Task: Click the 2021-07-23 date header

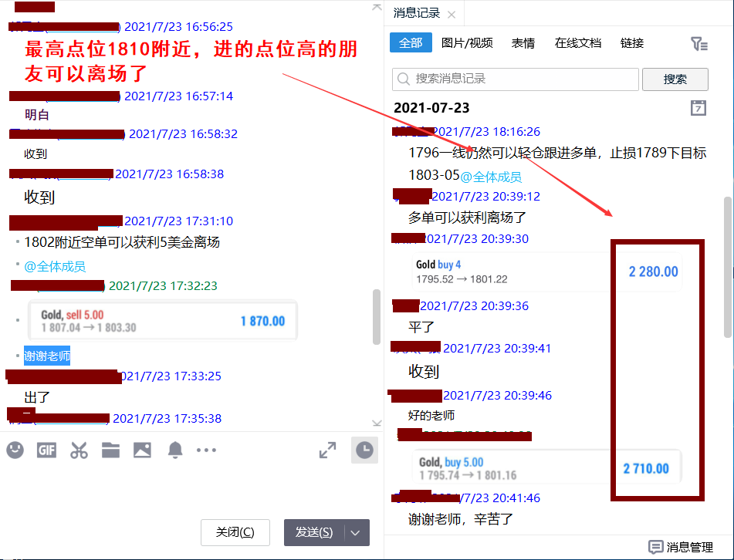Action: coord(431,108)
